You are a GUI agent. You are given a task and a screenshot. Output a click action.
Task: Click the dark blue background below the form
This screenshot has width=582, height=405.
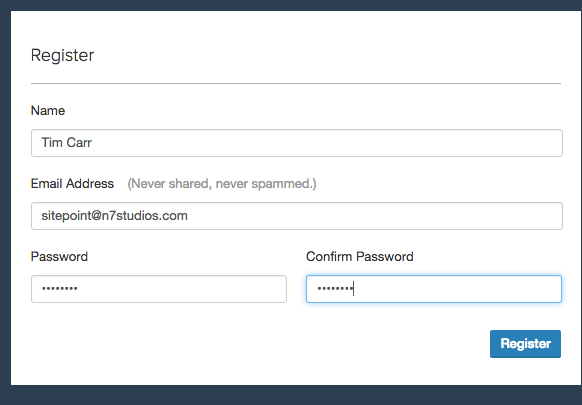pyautogui.click(x=291, y=395)
